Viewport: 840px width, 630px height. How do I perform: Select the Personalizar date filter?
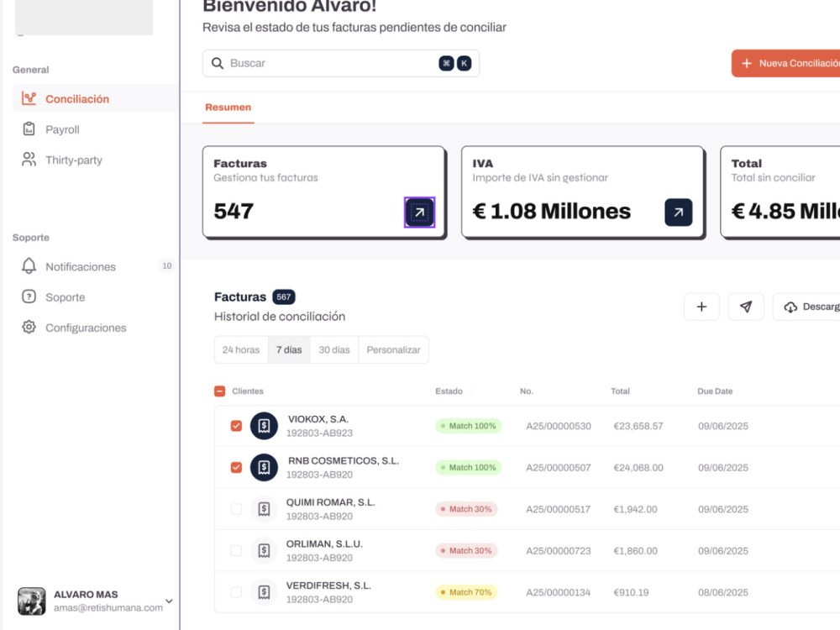(x=393, y=349)
